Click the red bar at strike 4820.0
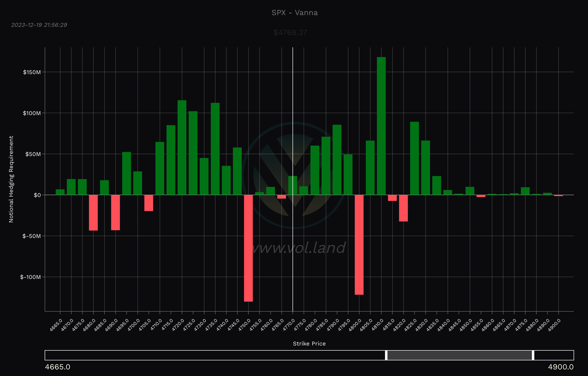The height and width of the screenshot is (376, 588). (x=403, y=208)
